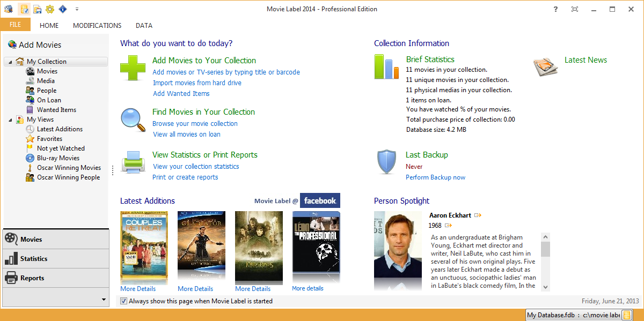644x321 pixels.
Task: Click the Brief Statistics bar chart icon
Action: point(386,66)
